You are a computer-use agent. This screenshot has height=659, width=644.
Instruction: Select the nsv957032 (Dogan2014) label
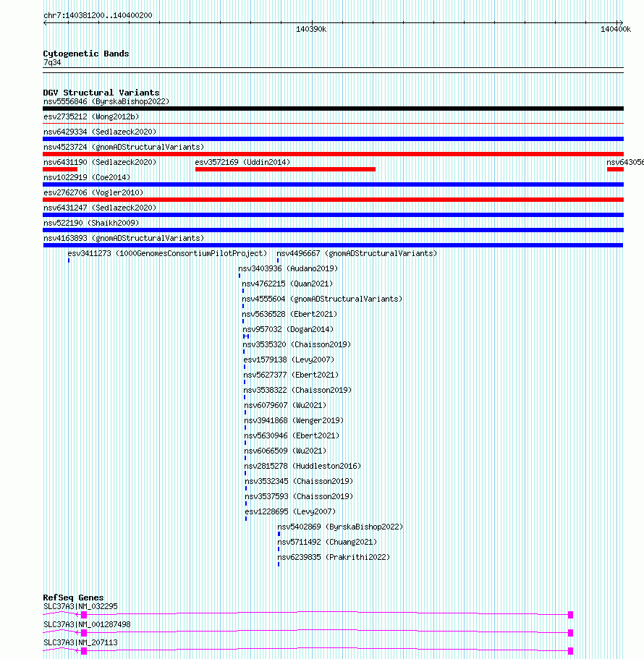(288, 329)
